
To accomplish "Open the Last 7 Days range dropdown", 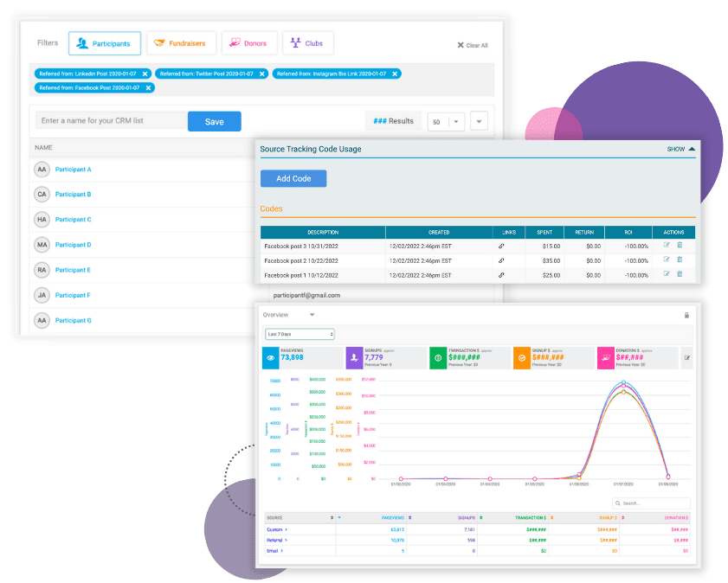I will point(300,334).
